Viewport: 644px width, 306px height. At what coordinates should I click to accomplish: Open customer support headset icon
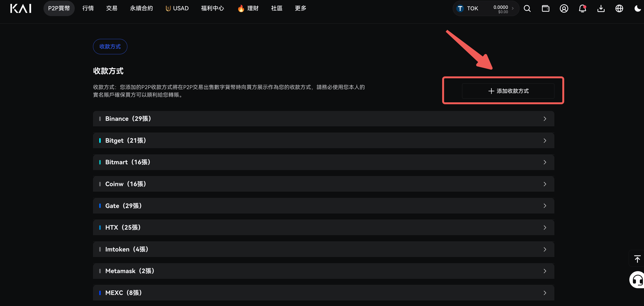click(x=637, y=280)
